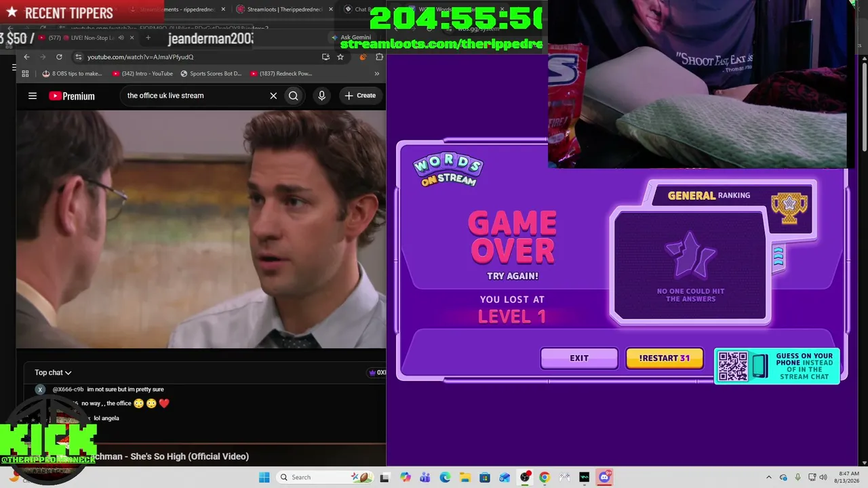Clear the YouTube search query

tap(273, 96)
